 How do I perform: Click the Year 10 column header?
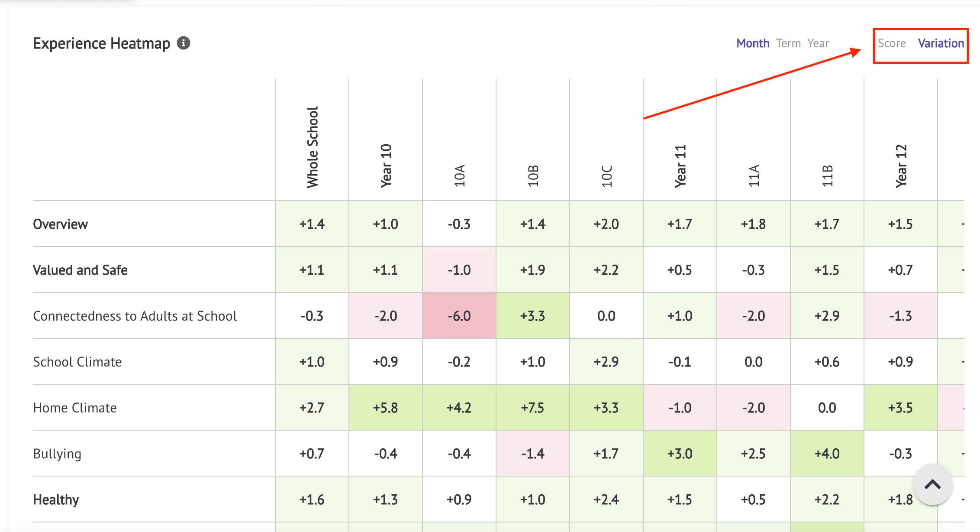[x=386, y=166]
